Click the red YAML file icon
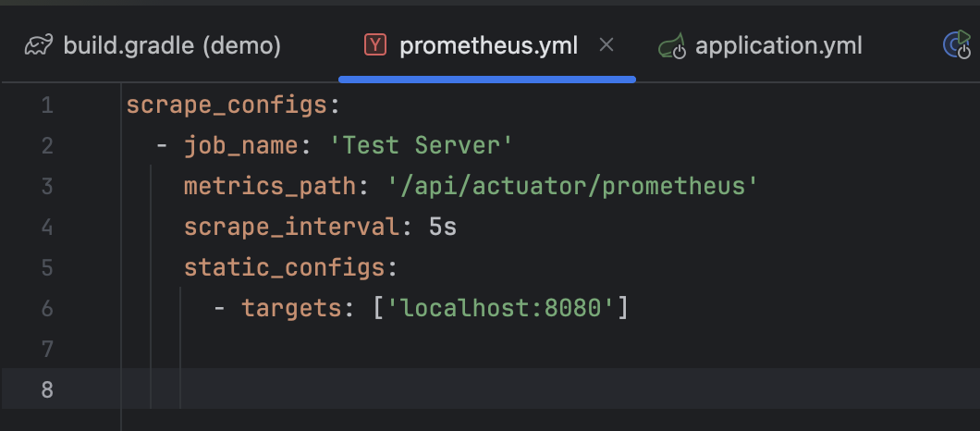 coord(375,45)
